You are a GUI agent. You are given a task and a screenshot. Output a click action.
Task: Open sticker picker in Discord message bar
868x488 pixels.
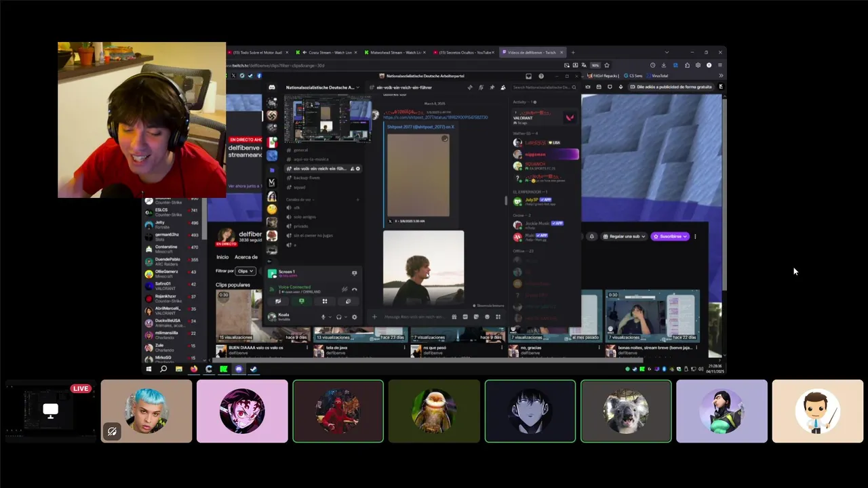(476, 317)
